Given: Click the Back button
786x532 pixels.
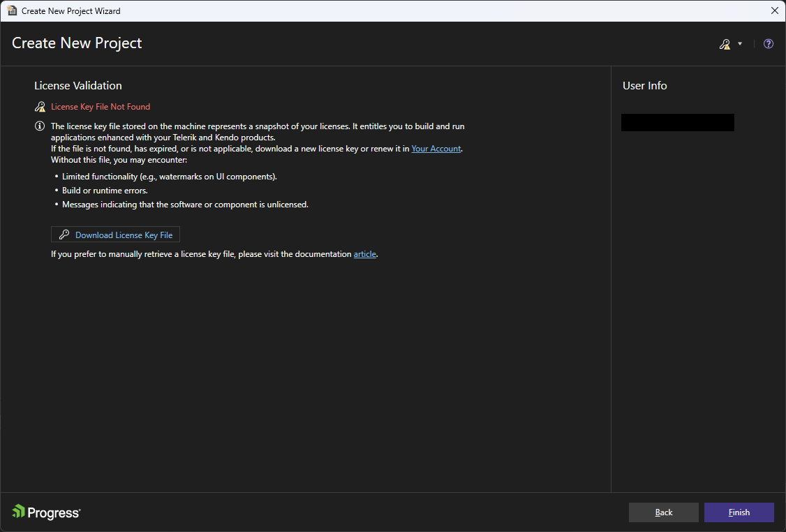Looking at the screenshot, I should coord(663,512).
